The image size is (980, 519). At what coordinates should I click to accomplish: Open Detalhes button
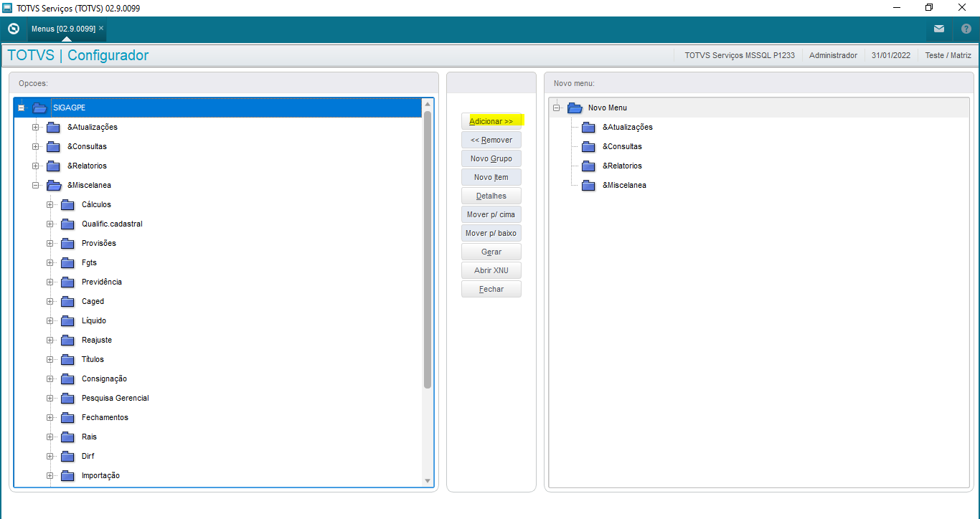coord(491,196)
